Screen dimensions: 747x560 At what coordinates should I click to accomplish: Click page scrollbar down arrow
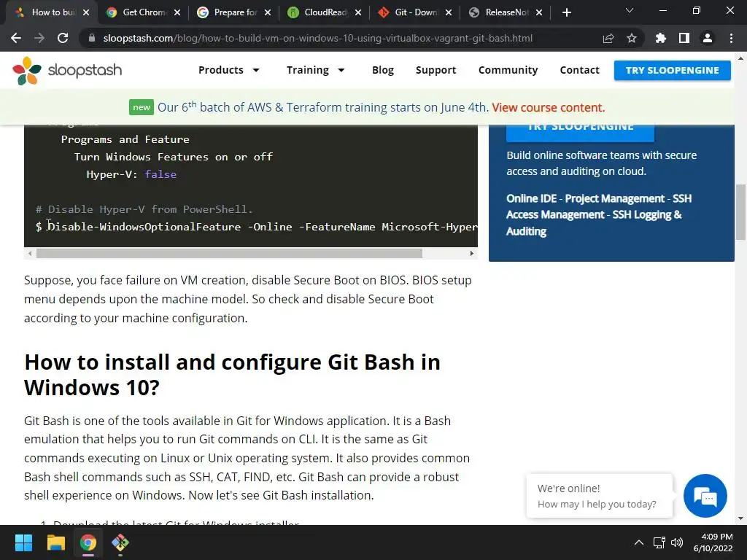point(740,518)
